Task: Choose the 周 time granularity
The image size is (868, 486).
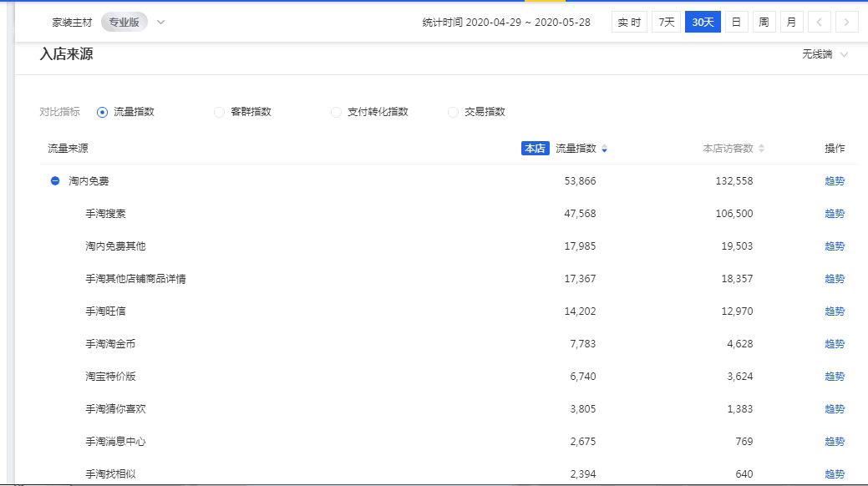Action: coord(764,23)
